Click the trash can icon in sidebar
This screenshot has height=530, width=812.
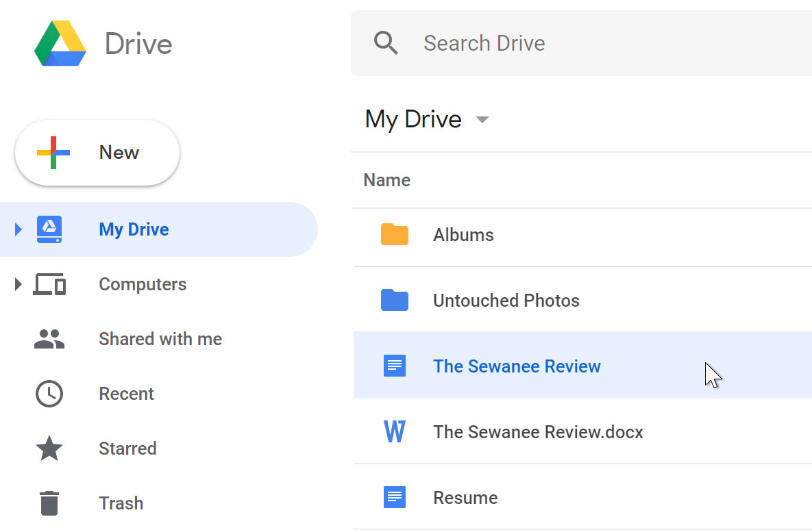click(49, 503)
